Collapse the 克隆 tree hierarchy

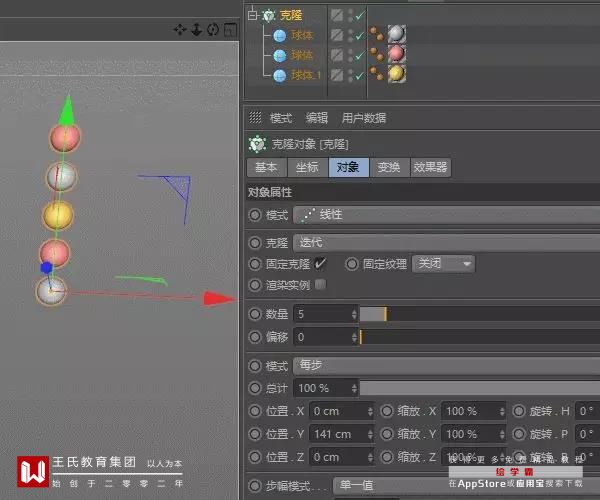(x=252, y=15)
